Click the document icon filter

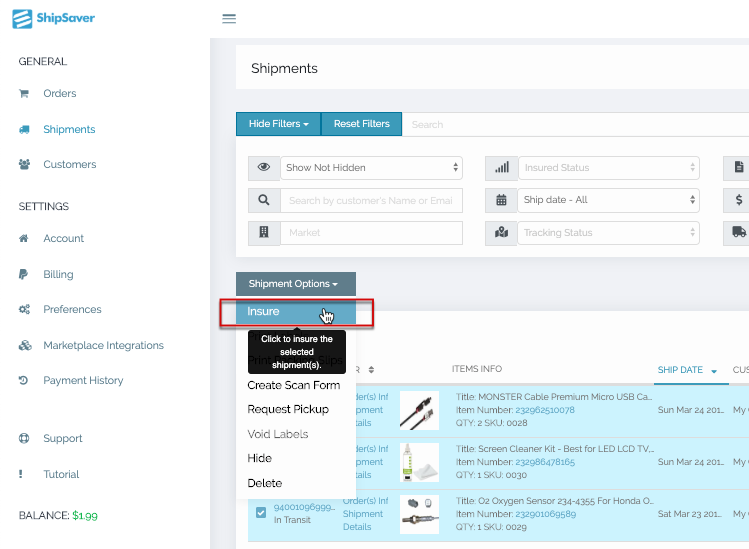click(738, 167)
